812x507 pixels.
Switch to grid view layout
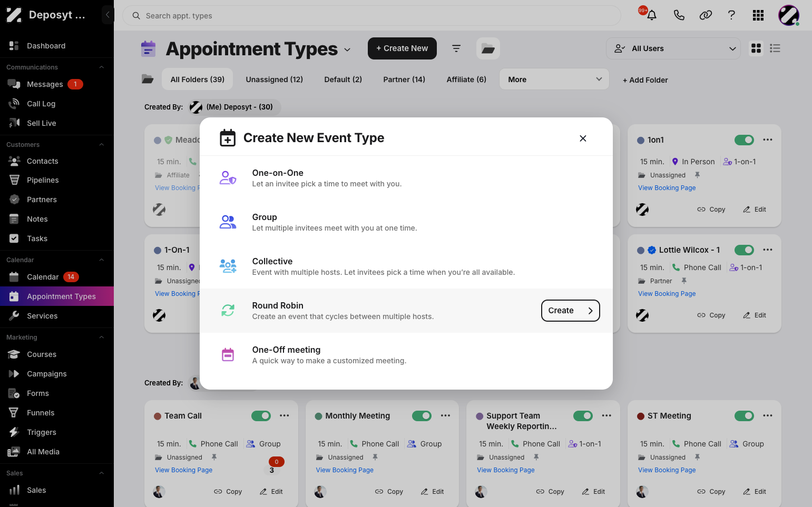point(756,48)
